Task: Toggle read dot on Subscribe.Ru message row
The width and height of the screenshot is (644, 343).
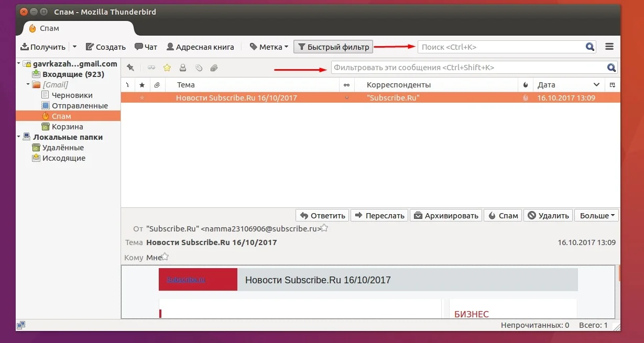Action: click(x=346, y=98)
